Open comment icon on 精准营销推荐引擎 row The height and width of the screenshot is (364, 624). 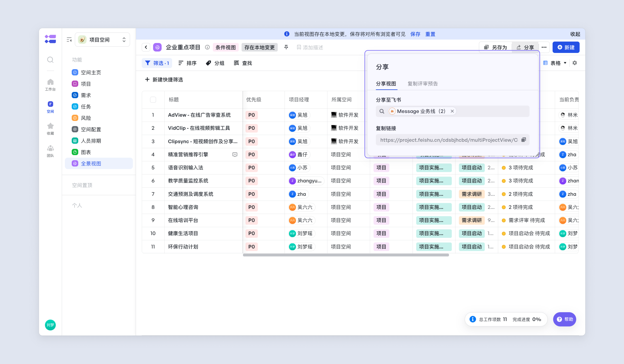pyautogui.click(x=235, y=155)
